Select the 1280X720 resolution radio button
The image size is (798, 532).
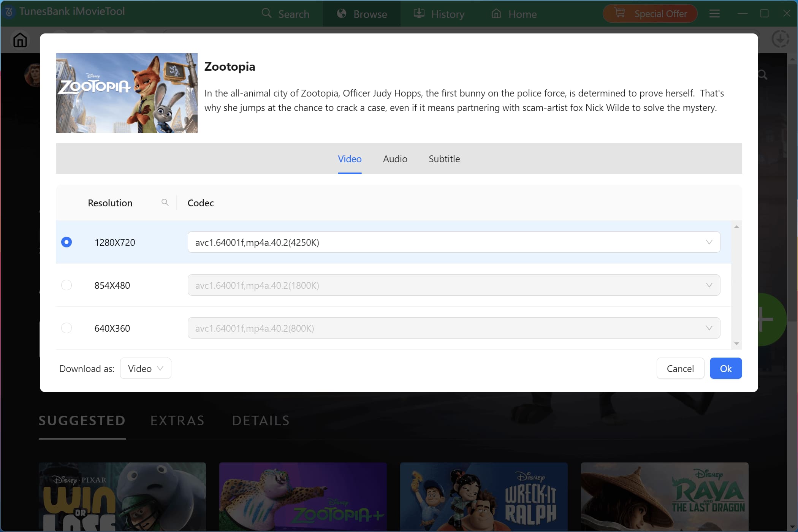(66, 242)
